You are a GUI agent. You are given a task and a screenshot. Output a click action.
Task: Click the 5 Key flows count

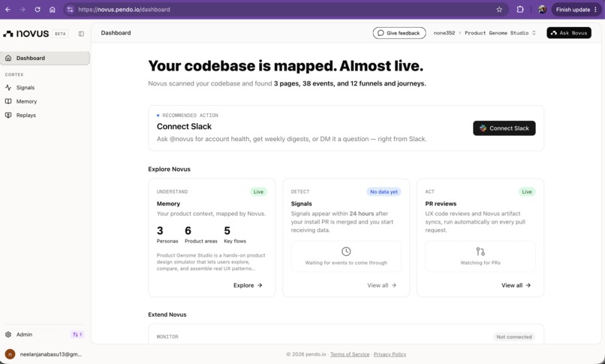[x=235, y=235]
